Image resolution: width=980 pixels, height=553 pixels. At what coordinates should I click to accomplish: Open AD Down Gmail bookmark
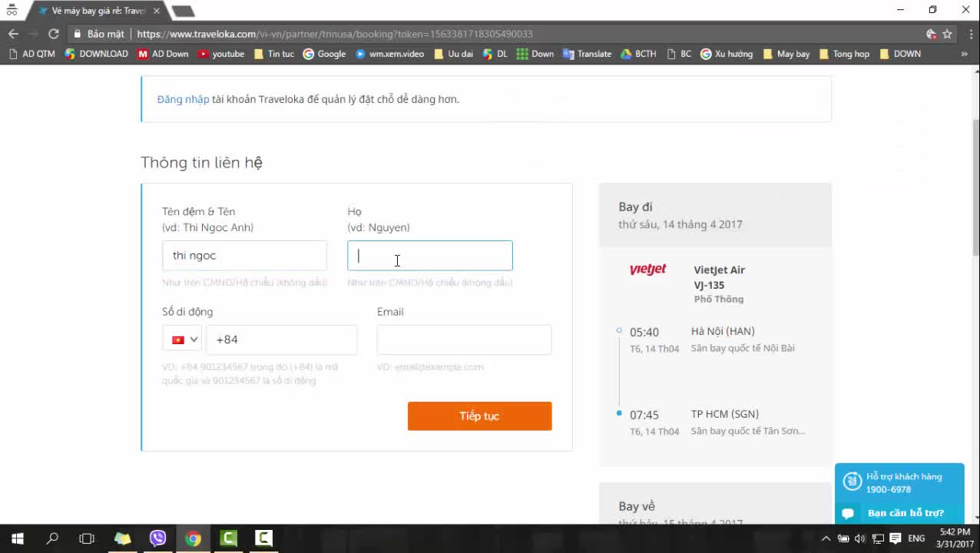point(163,54)
